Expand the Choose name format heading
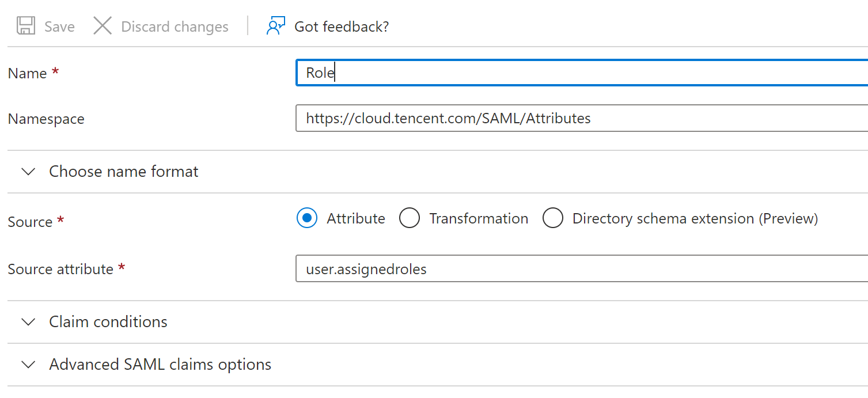The image size is (868, 398). coord(124,172)
